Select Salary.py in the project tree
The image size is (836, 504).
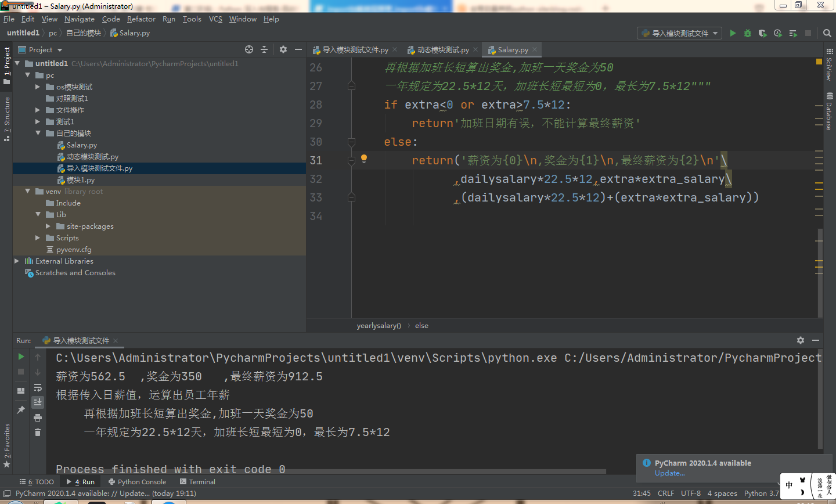tap(81, 145)
